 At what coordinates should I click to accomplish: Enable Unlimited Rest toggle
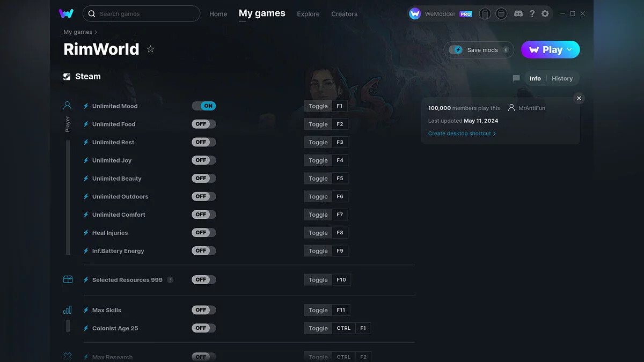[204, 142]
